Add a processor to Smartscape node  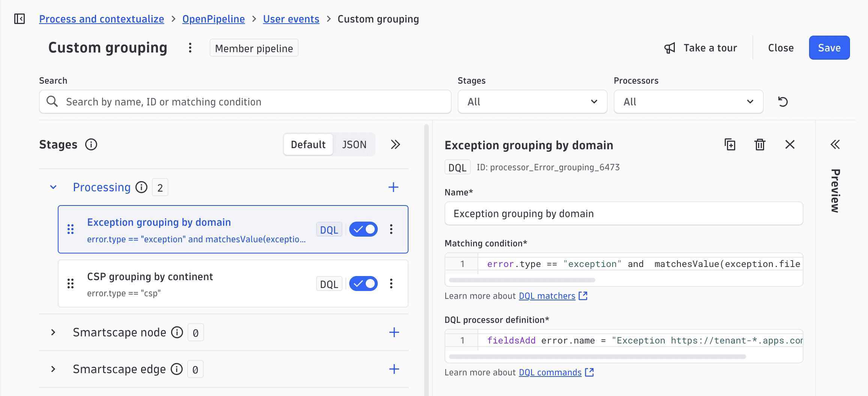(394, 332)
